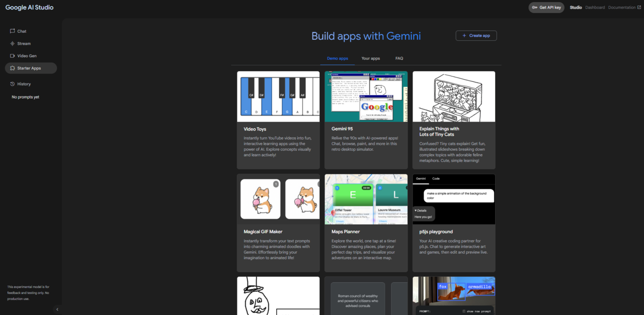This screenshot has height=315, width=644.
Task: Click the "Confused? Tiny cats explain!" description
Action: coord(452,152)
